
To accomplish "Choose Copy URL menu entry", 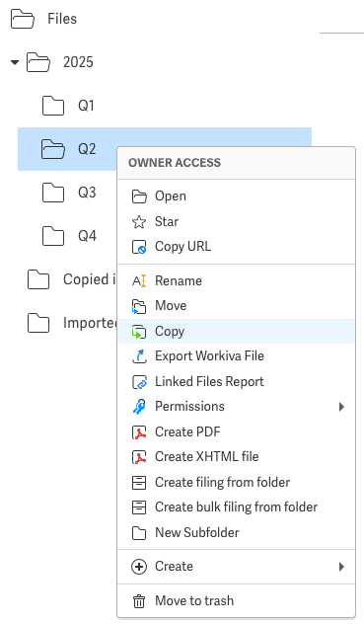I will [236, 247].
